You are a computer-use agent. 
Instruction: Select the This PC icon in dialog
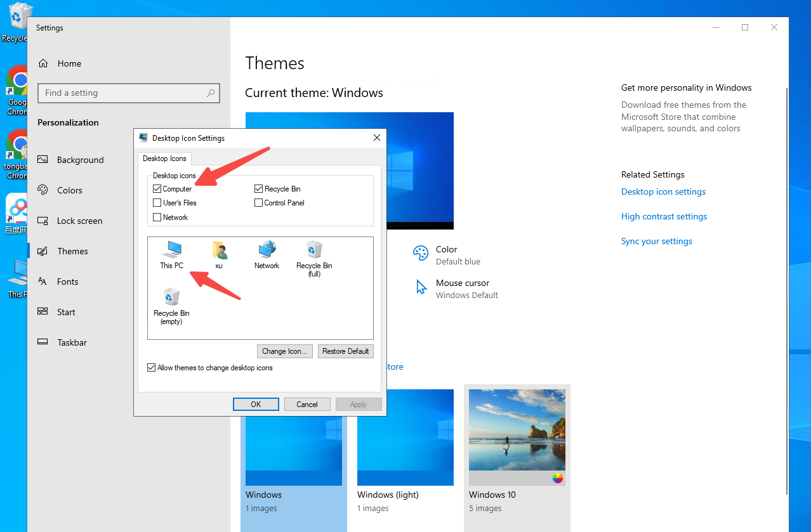pyautogui.click(x=171, y=255)
